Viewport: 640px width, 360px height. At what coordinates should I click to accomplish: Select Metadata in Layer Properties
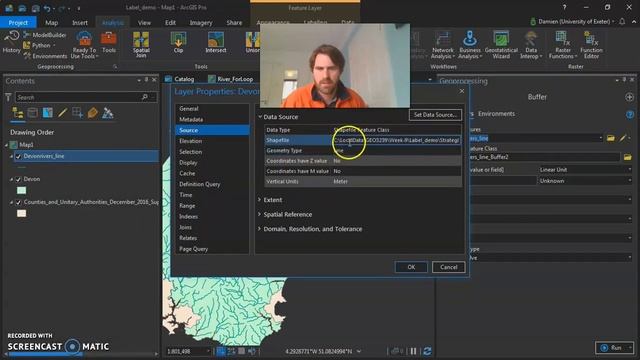tap(191, 119)
